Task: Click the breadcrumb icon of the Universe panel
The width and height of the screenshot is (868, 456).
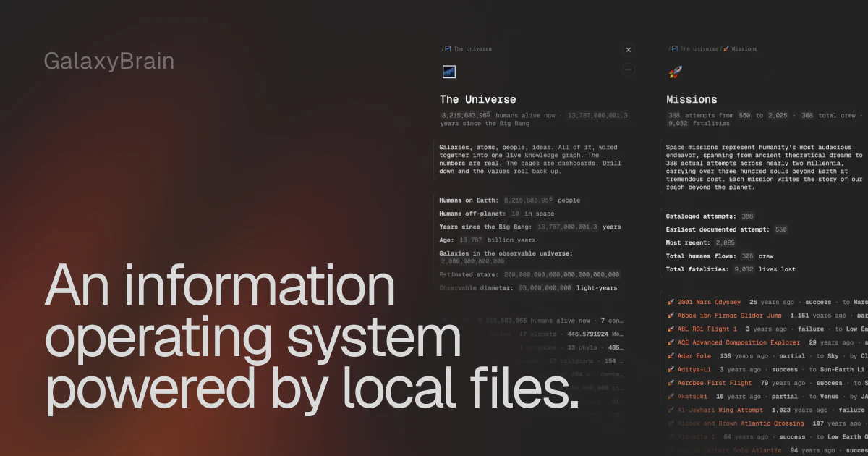Action: [448, 49]
